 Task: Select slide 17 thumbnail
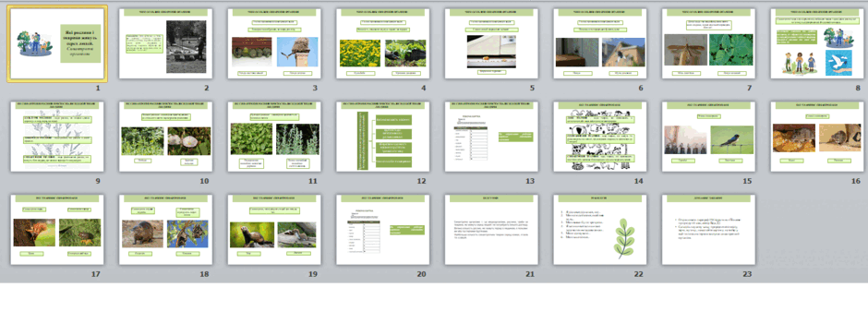point(57,230)
